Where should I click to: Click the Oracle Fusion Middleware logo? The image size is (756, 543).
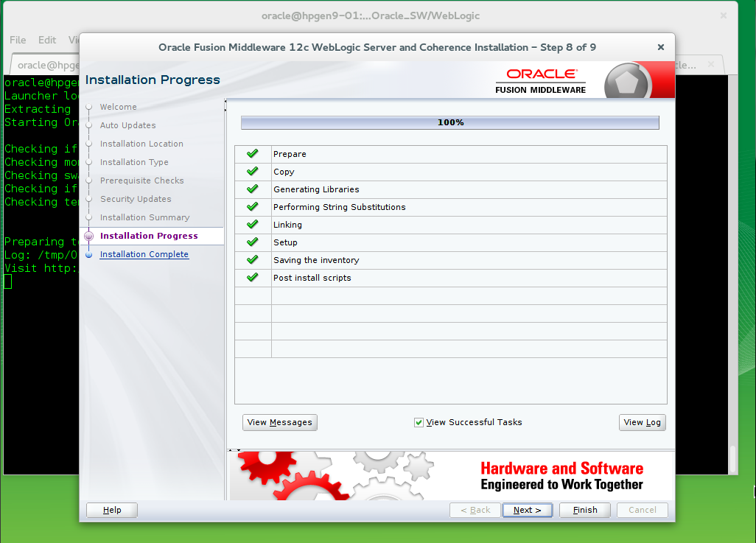546,80
